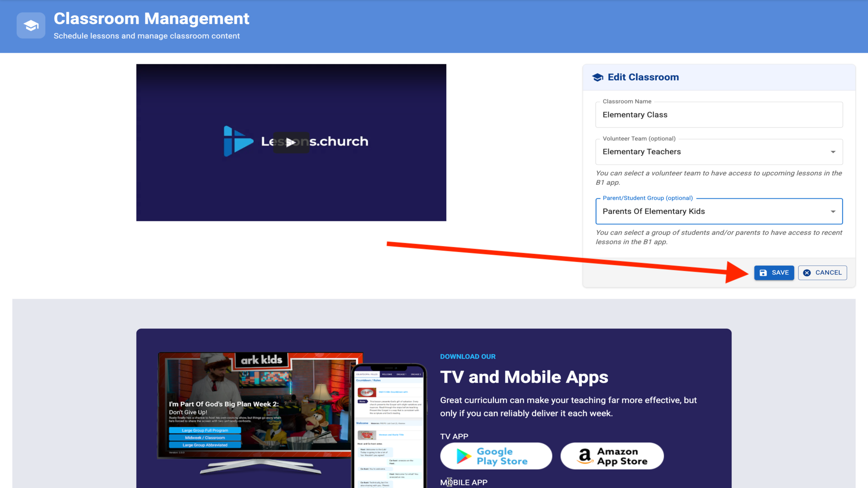Click the graduation cap icon in the header
Screen dimensions: 868x488
click(31, 25)
